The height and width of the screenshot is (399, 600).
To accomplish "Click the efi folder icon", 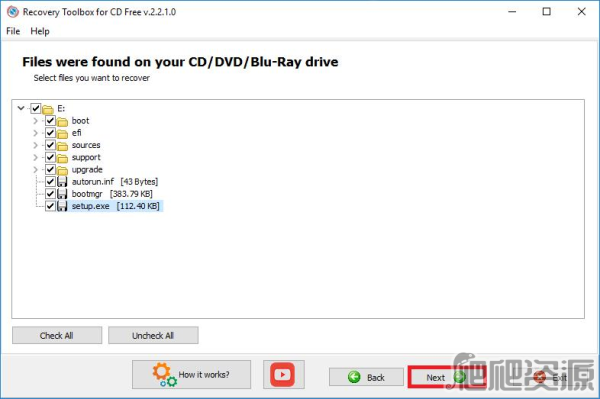I will tap(62, 134).
